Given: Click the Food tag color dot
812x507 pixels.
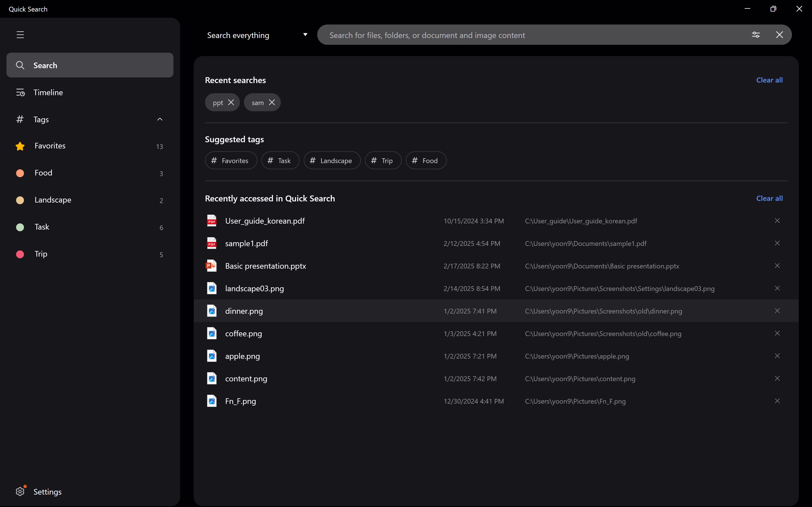Looking at the screenshot, I should click(x=20, y=173).
